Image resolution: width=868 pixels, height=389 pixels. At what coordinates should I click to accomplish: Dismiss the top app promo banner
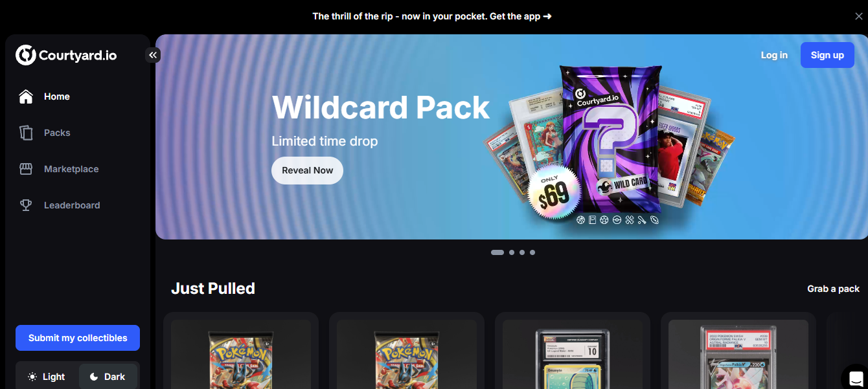859,16
